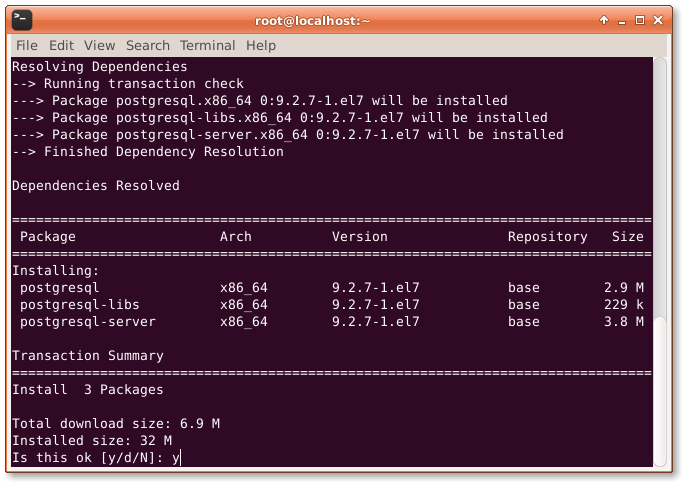Click the postgresql-server row in the package table
This screenshot has height=482, width=682.
(x=88, y=322)
